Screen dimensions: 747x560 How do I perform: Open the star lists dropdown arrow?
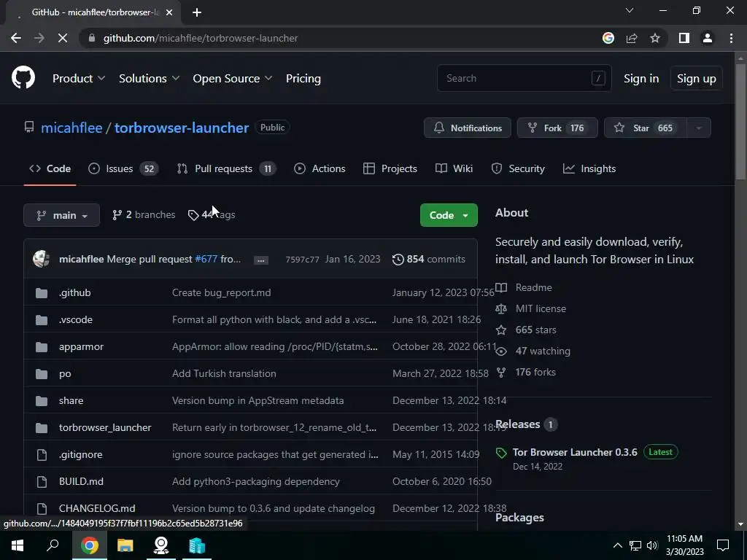click(x=699, y=128)
